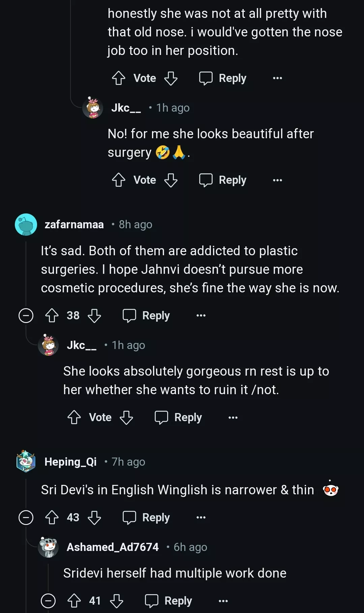Image resolution: width=364 pixels, height=613 pixels.
Task: Downvote Jkc__'s reply saying she looks gorgeous
Action: (x=126, y=417)
